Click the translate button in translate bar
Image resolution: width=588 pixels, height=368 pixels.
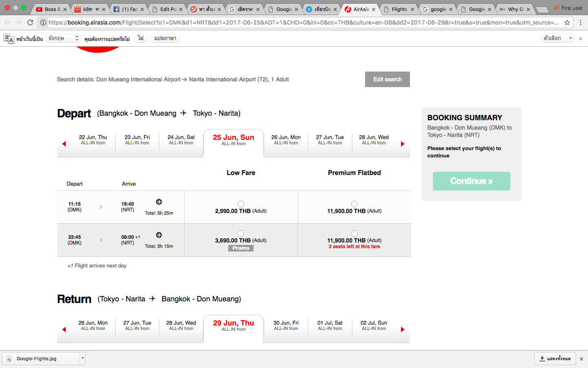click(165, 38)
